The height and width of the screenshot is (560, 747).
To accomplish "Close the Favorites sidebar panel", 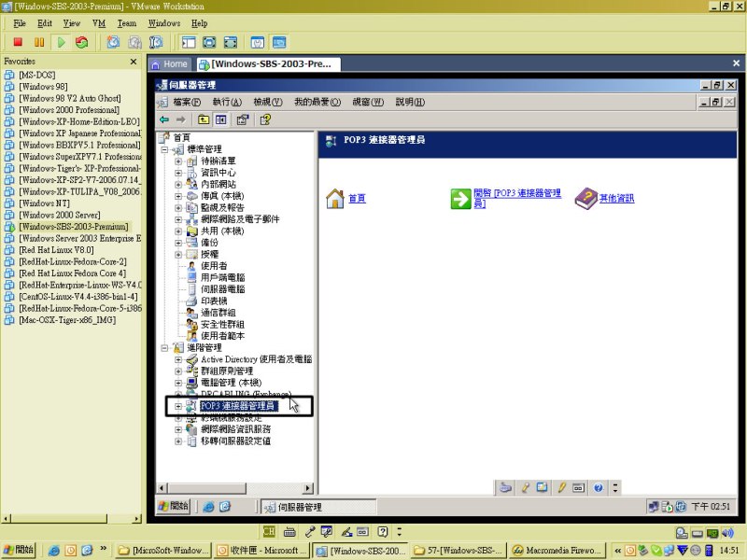I will [134, 62].
